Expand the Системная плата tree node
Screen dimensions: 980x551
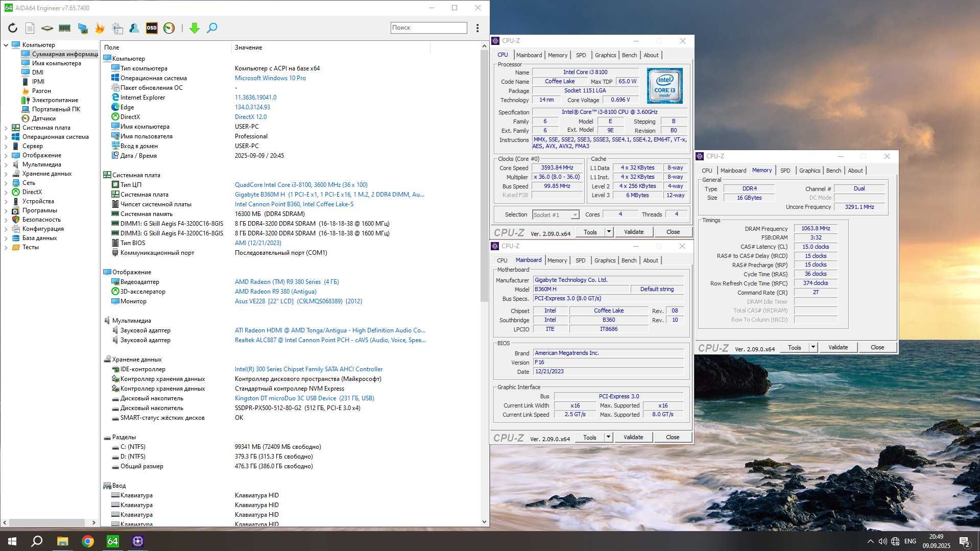[x=6, y=128]
